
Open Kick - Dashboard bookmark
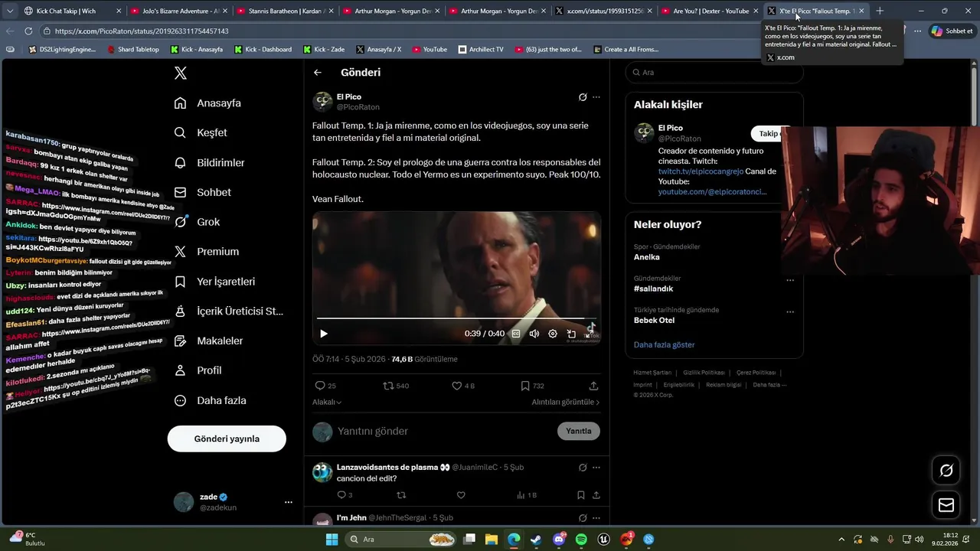click(x=263, y=49)
